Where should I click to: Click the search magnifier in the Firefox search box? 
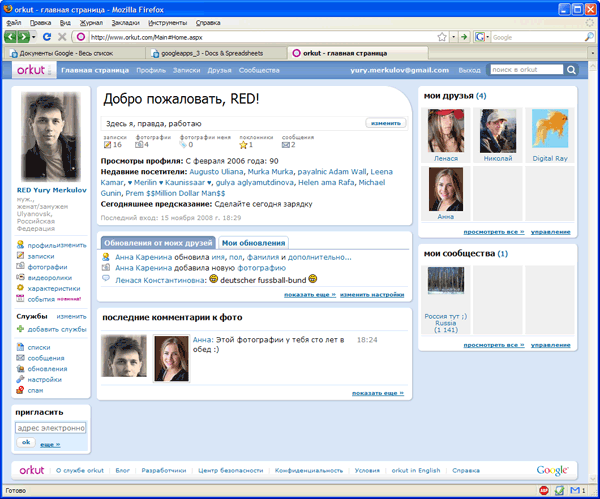tap(589, 37)
